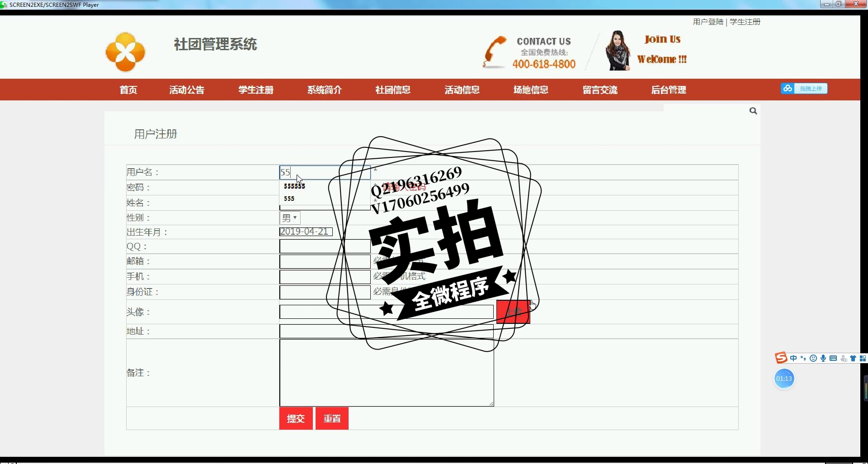Open 活动公告 in the navigation bar
The height and width of the screenshot is (464, 868).
coord(187,90)
